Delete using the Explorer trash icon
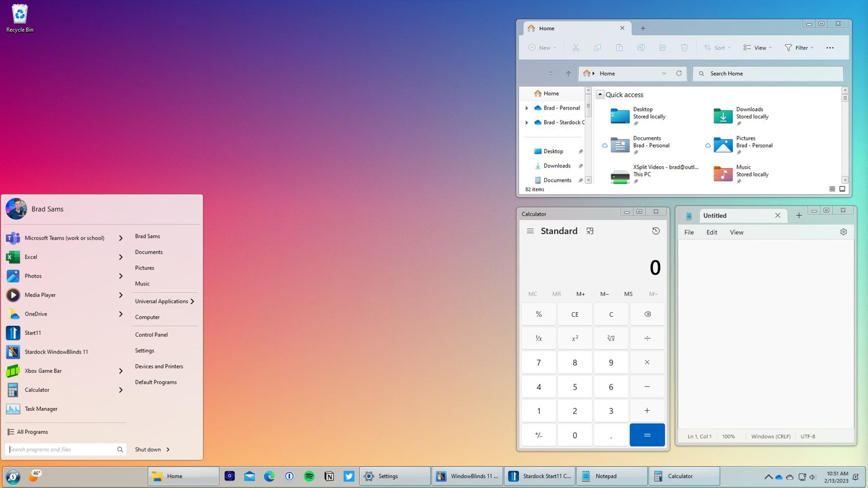The image size is (868, 488). coord(684,47)
